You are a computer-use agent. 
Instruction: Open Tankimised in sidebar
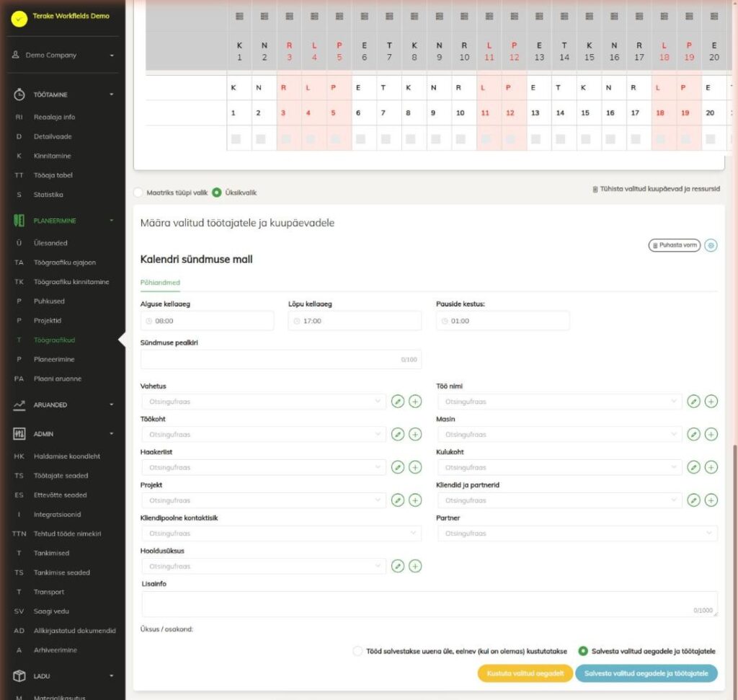coord(51,553)
